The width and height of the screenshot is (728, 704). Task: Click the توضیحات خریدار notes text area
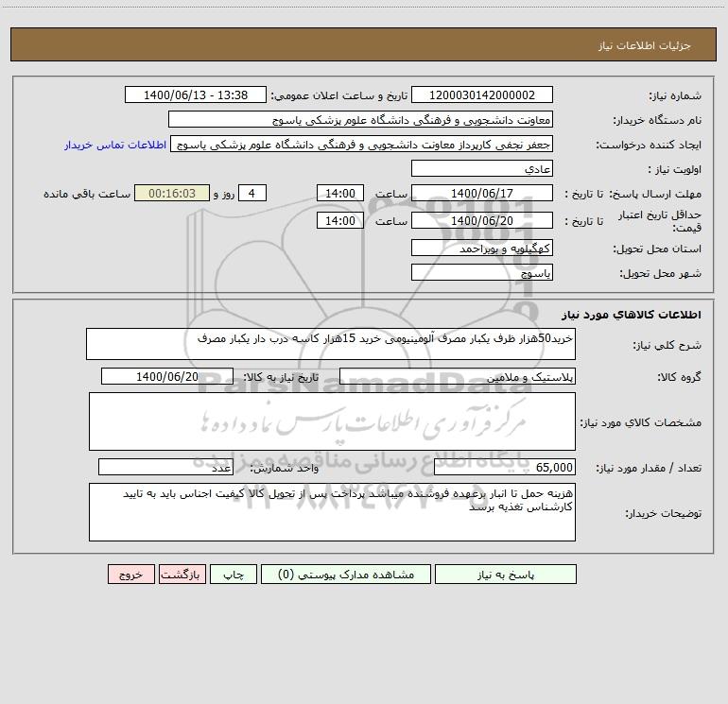[332, 512]
